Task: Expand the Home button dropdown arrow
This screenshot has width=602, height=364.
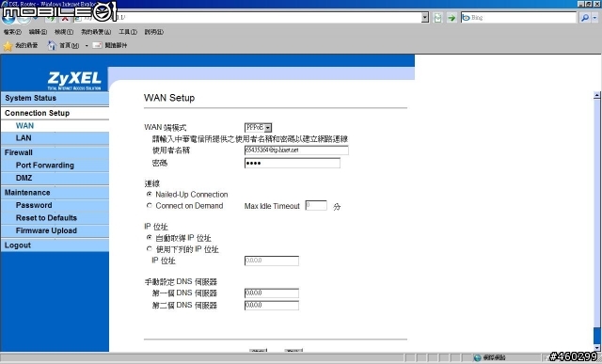Action: point(87,46)
